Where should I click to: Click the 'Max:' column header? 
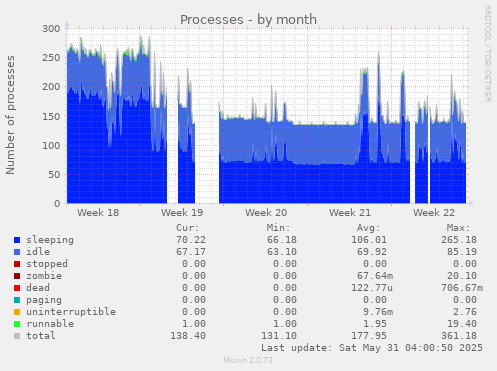pyautogui.click(x=458, y=228)
